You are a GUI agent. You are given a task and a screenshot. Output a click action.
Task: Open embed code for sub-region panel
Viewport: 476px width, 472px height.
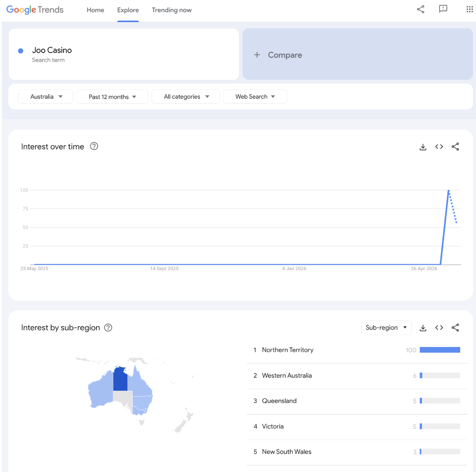[439, 328]
